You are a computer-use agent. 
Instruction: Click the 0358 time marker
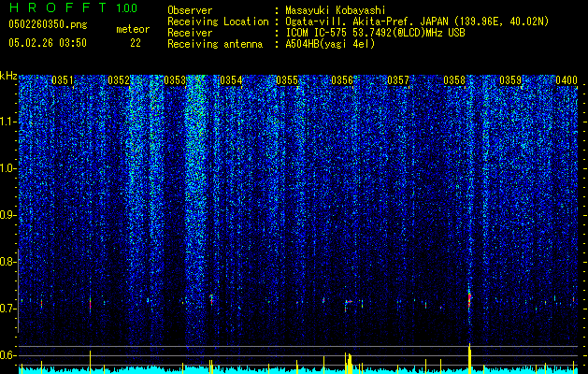click(x=454, y=80)
